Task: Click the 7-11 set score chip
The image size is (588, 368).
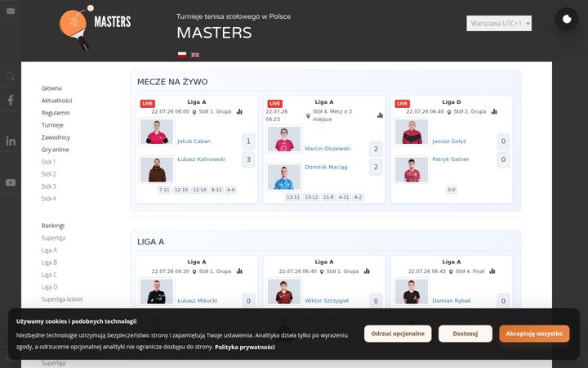Action: [164, 190]
